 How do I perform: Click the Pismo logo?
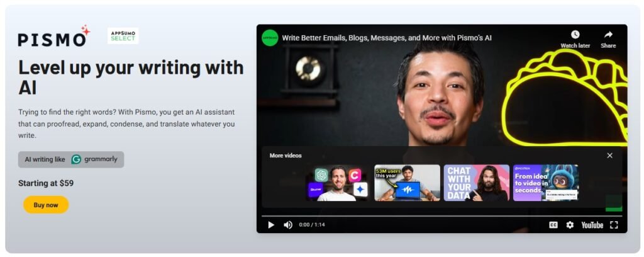(x=53, y=37)
